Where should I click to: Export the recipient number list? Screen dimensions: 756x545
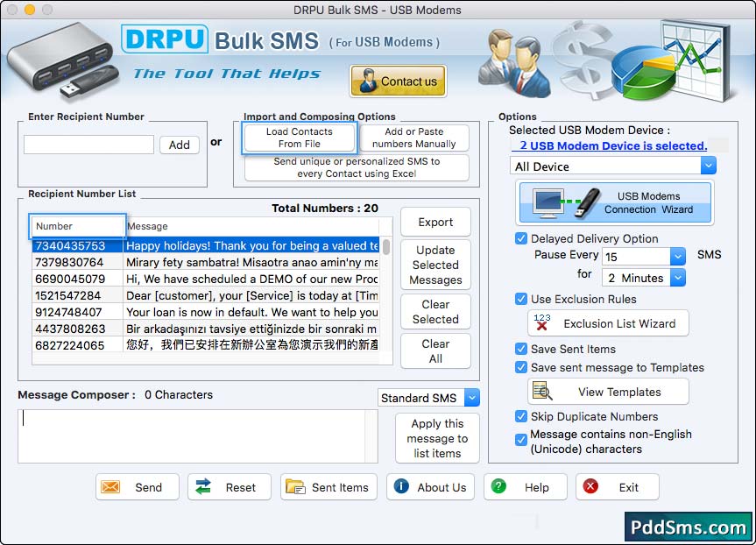click(435, 222)
